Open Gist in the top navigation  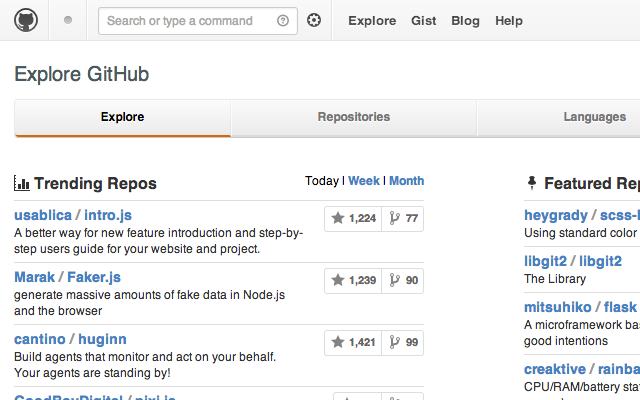pyautogui.click(x=423, y=21)
